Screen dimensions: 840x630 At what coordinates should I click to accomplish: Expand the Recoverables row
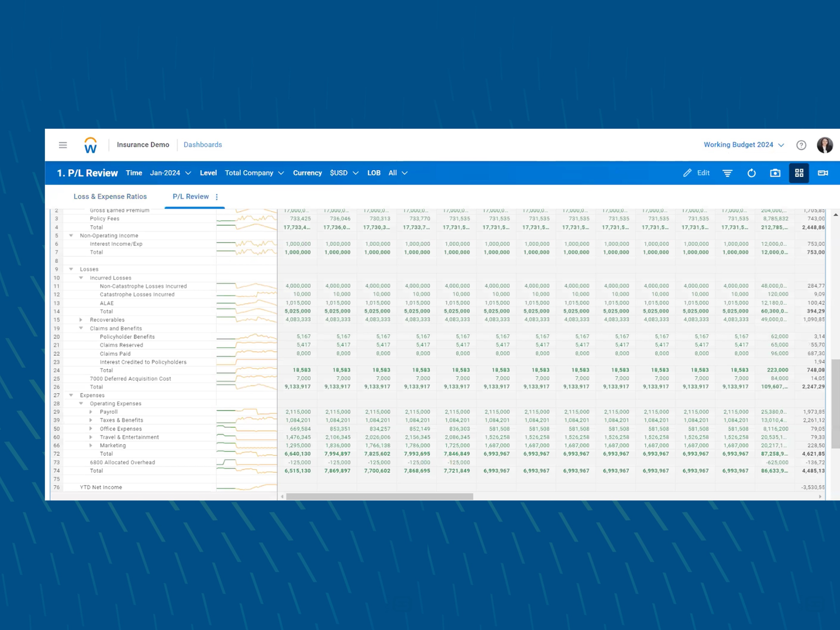[x=82, y=320]
